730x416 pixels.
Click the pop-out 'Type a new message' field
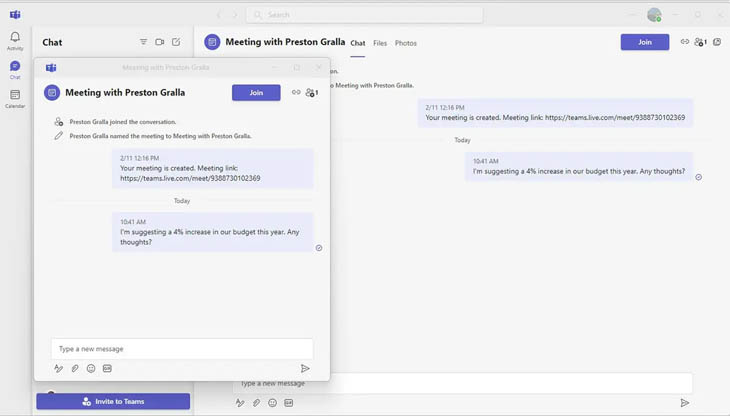[x=182, y=349]
